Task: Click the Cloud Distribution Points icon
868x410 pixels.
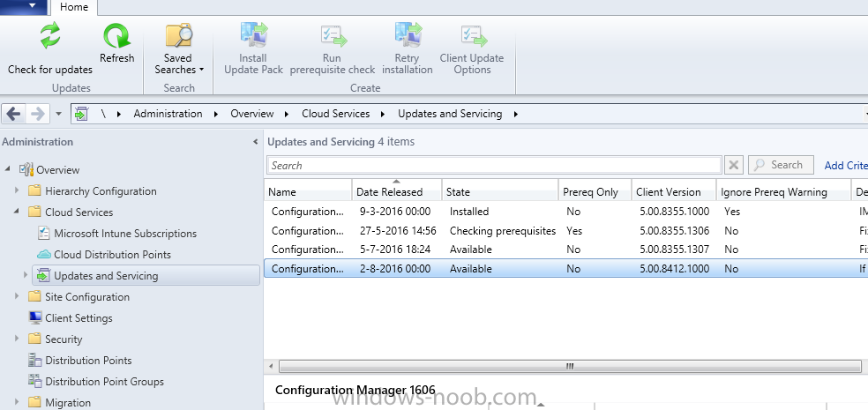Action: pyautogui.click(x=44, y=255)
